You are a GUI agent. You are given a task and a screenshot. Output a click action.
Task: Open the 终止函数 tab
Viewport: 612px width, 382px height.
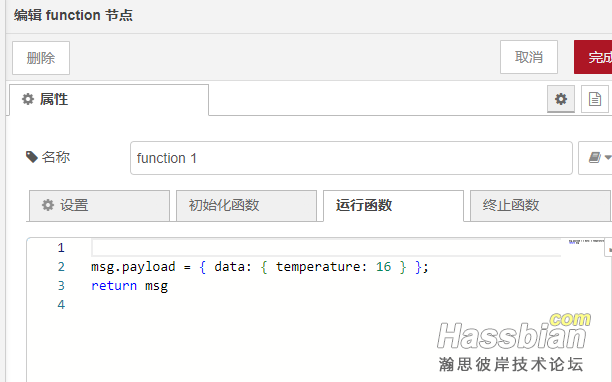pos(540,206)
